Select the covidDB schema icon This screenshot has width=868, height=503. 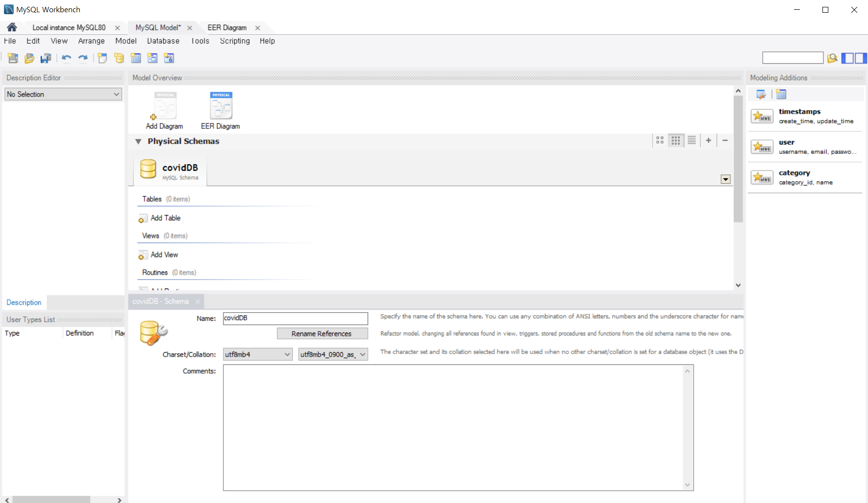148,169
